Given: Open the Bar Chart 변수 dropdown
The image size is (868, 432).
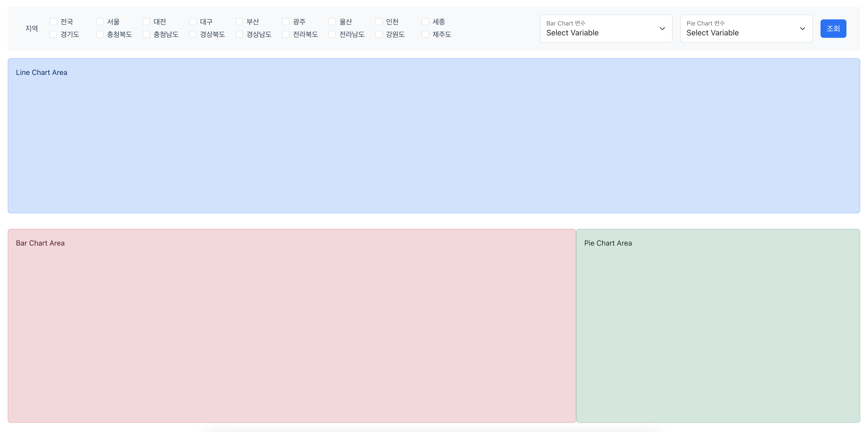Looking at the screenshot, I should pyautogui.click(x=606, y=29).
